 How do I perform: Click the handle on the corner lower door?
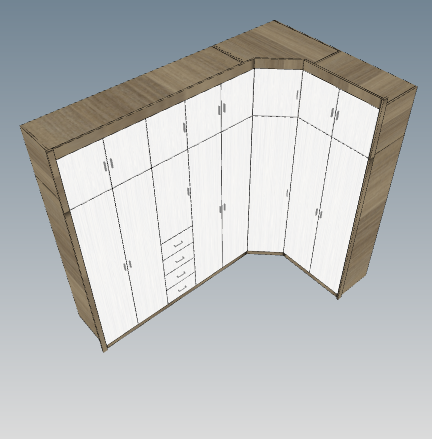coord(287,193)
